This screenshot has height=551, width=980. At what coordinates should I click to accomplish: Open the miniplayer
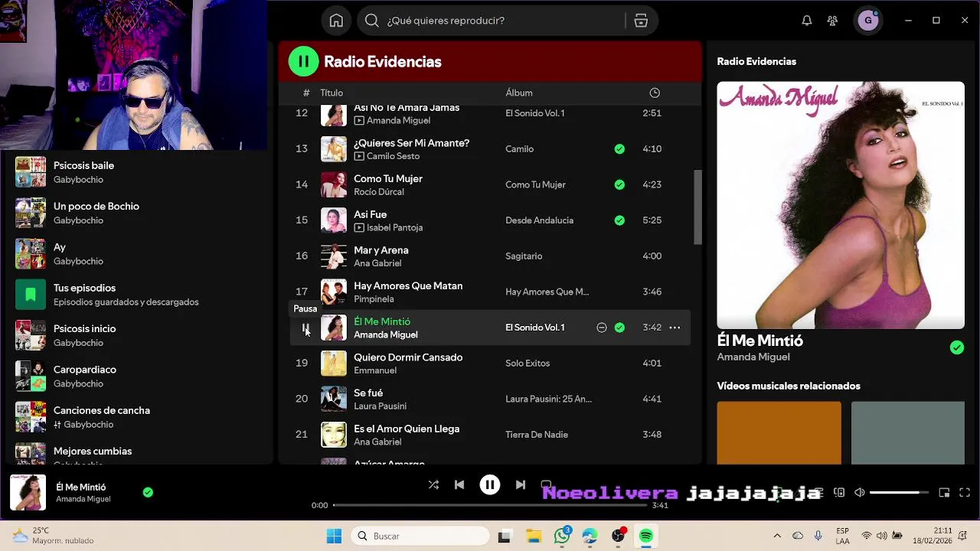coord(944,493)
